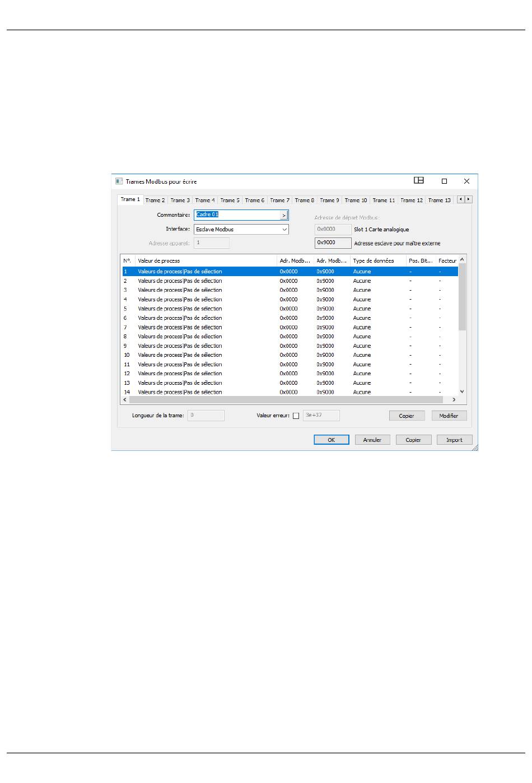532x783 pixels.
Task: Select row 2 Valeurs de process
Action: tap(290, 281)
